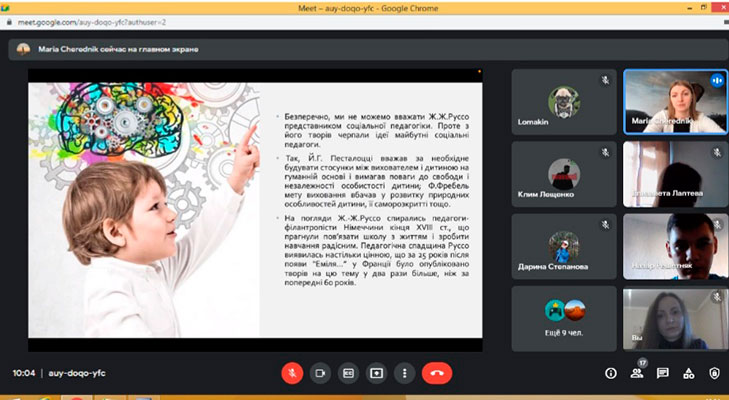
Task: Start presenting your screen
Action: (377, 373)
